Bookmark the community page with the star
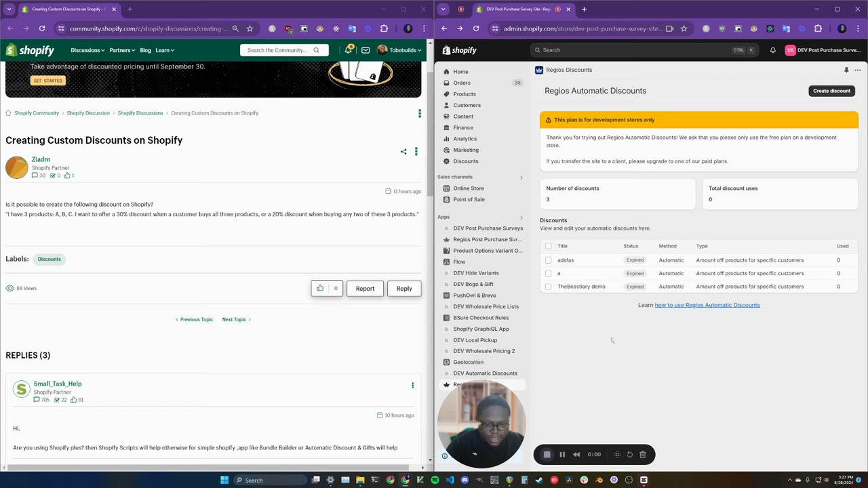868x488 pixels. click(x=250, y=28)
